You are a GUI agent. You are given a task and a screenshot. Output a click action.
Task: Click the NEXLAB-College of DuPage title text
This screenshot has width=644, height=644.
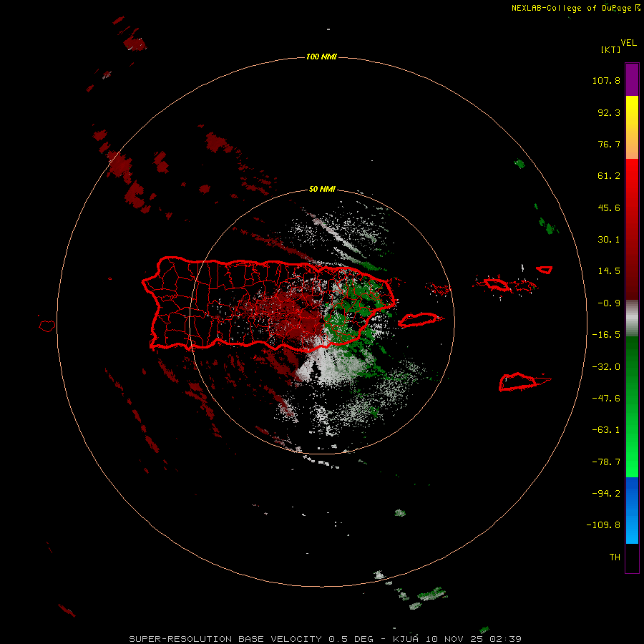click(575, 8)
